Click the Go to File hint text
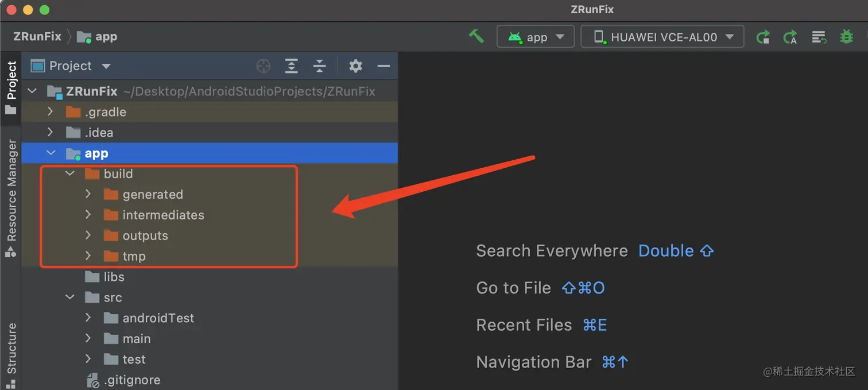Image resolution: width=868 pixels, height=390 pixels. pos(513,288)
